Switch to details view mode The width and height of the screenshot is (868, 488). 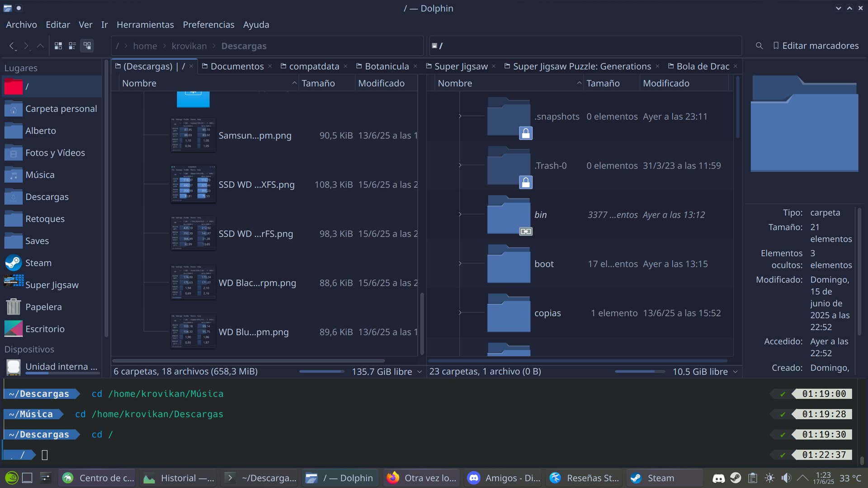[87, 46]
